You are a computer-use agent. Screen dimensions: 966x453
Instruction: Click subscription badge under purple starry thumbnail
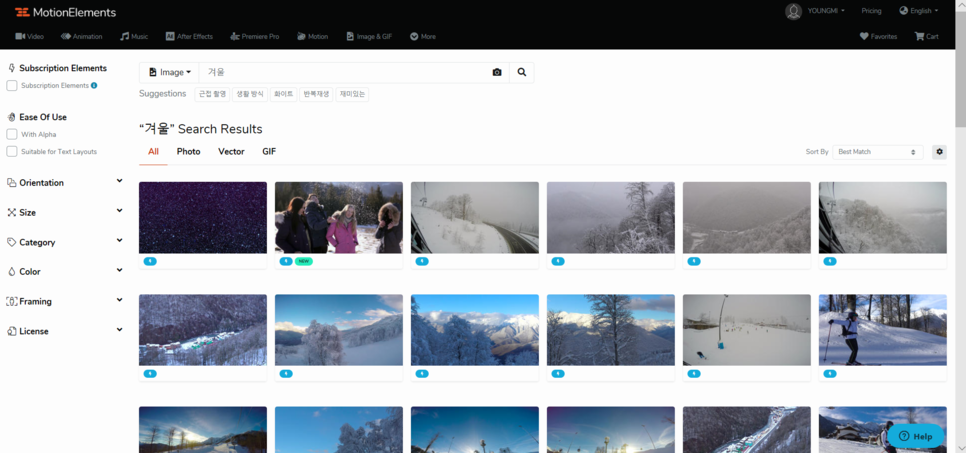pos(150,261)
